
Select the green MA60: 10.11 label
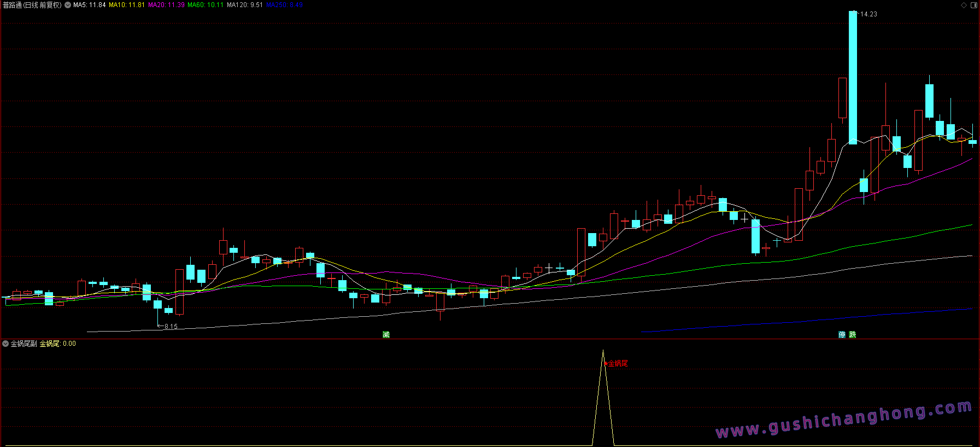pyautogui.click(x=206, y=5)
